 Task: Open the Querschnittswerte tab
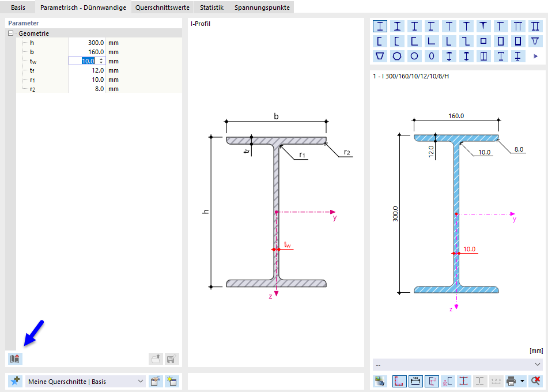[x=162, y=7]
